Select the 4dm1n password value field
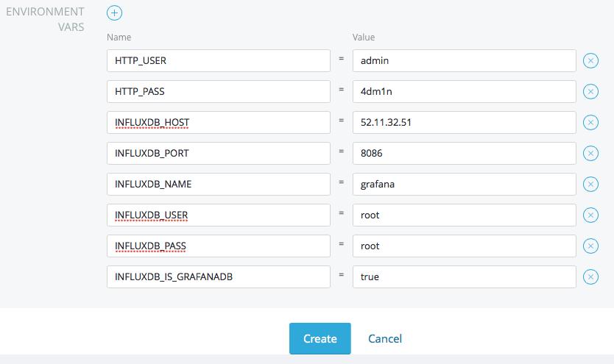The height and width of the screenshot is (364, 614). coord(464,91)
